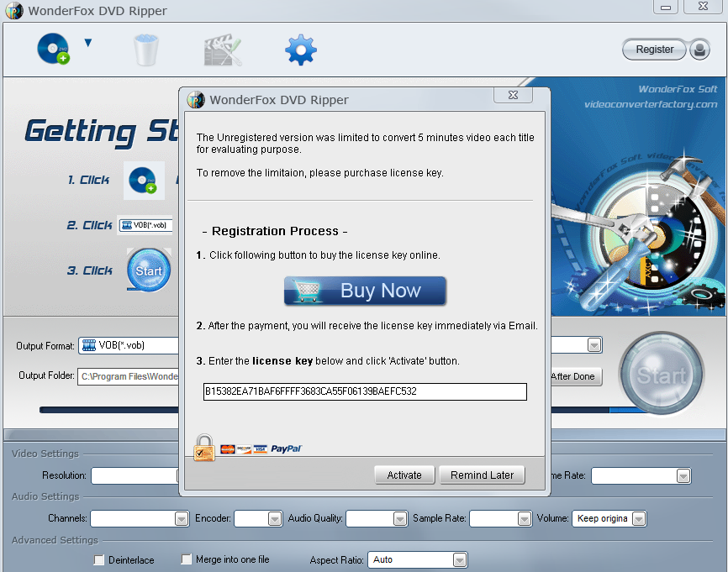Click the Register button in main window
The width and height of the screenshot is (728, 572).
click(x=654, y=50)
